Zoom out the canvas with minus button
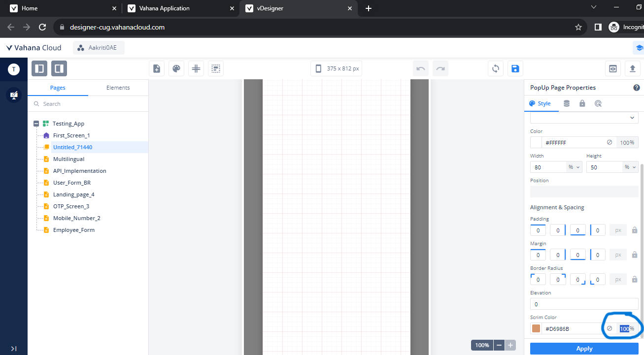 [499, 345]
